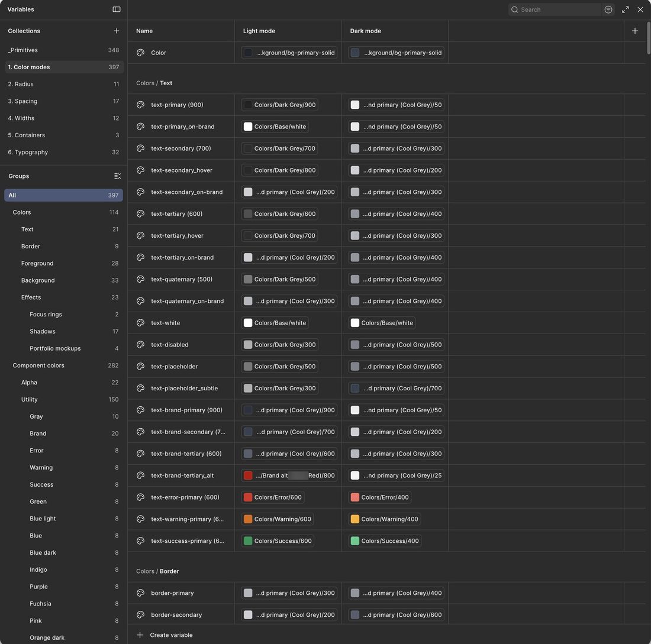Click the border-secondary variable name
Viewport: 651px width, 644px height.
pos(176,614)
